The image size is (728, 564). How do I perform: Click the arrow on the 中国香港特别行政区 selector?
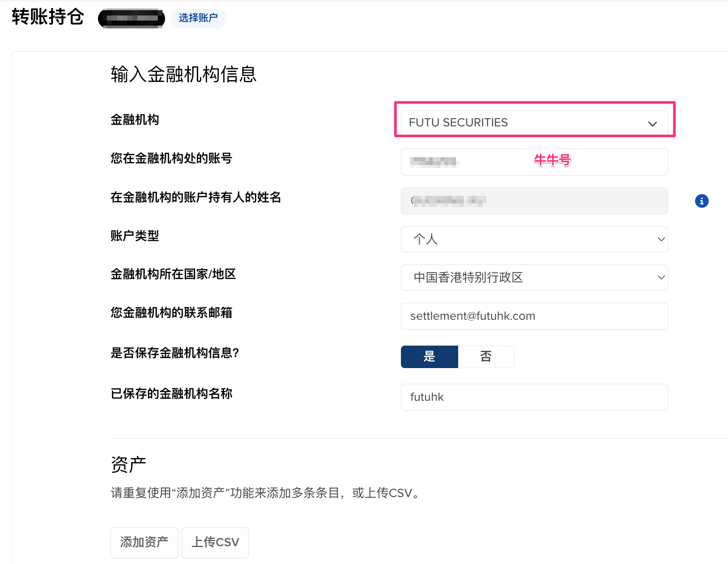coord(661,277)
